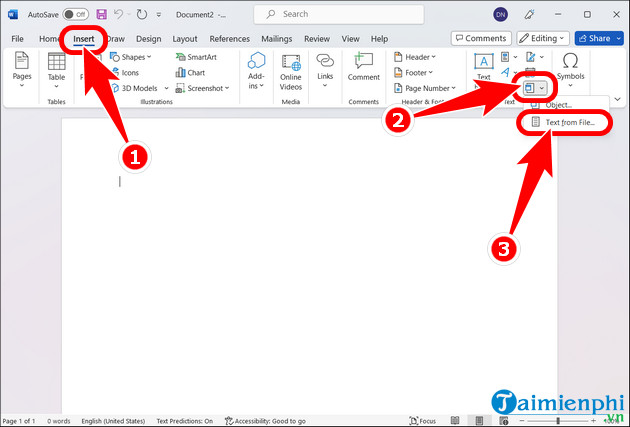Click the Search box in title bar
630x427 pixels.
(339, 14)
